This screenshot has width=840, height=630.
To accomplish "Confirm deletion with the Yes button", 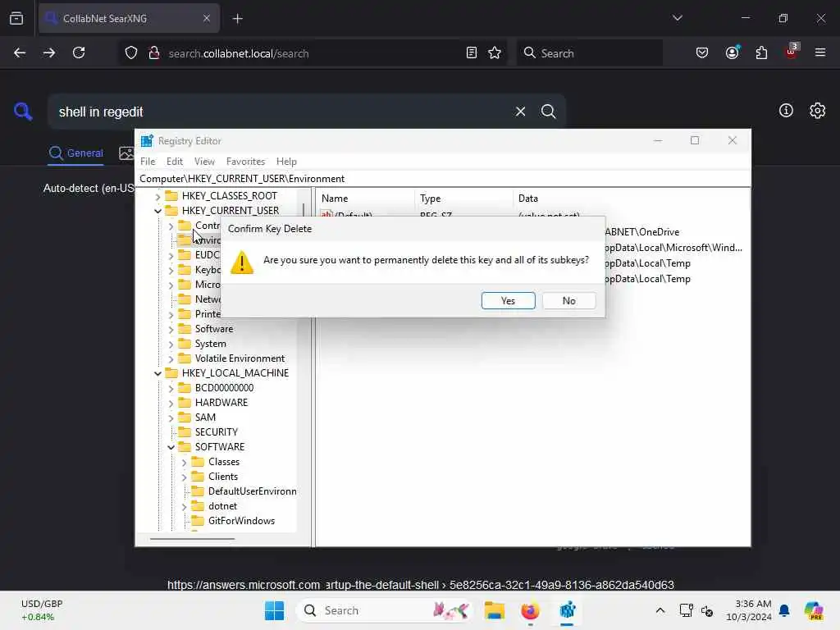I will pyautogui.click(x=508, y=300).
